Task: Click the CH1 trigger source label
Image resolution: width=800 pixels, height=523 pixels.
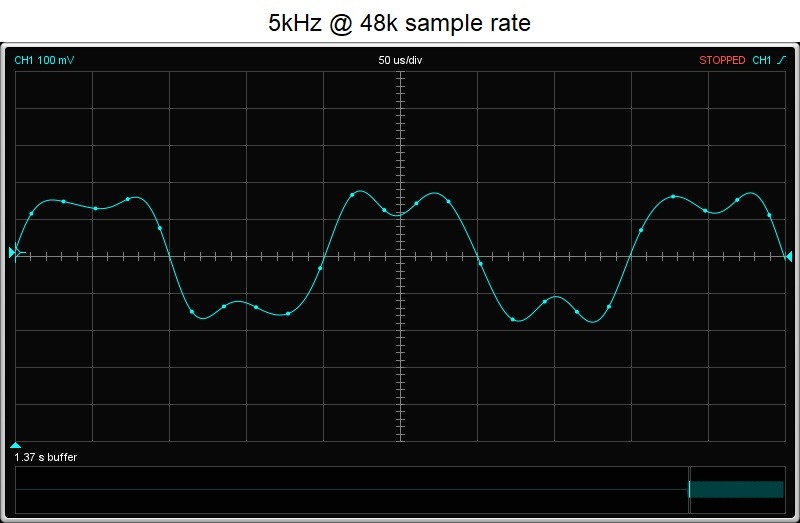Action: coord(761,60)
